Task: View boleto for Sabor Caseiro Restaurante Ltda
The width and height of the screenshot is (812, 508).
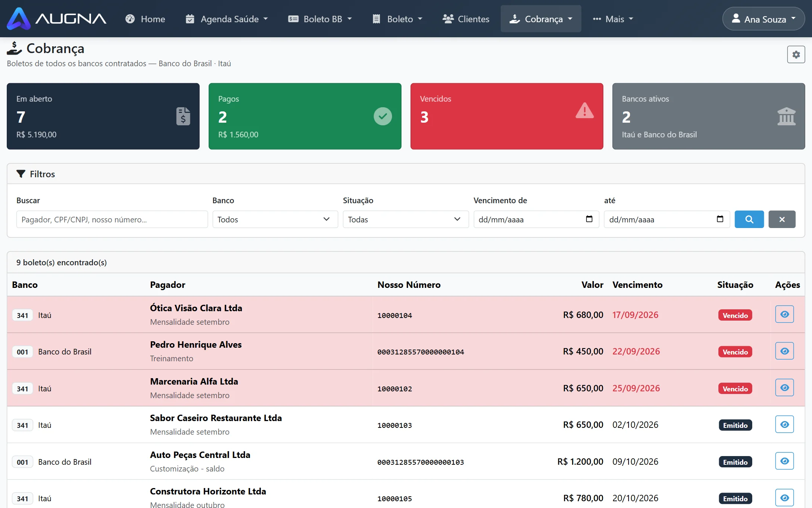Action: click(784, 424)
